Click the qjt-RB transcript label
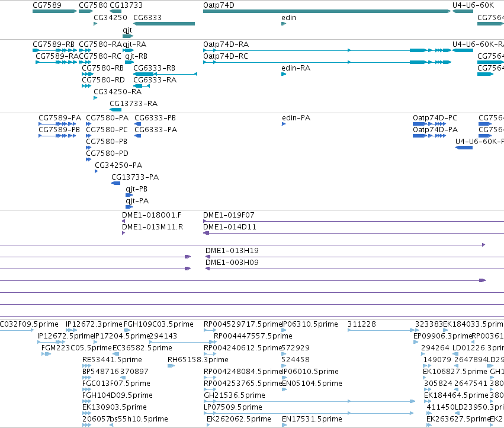The height and width of the screenshot is (428, 504). pyautogui.click(x=136, y=56)
